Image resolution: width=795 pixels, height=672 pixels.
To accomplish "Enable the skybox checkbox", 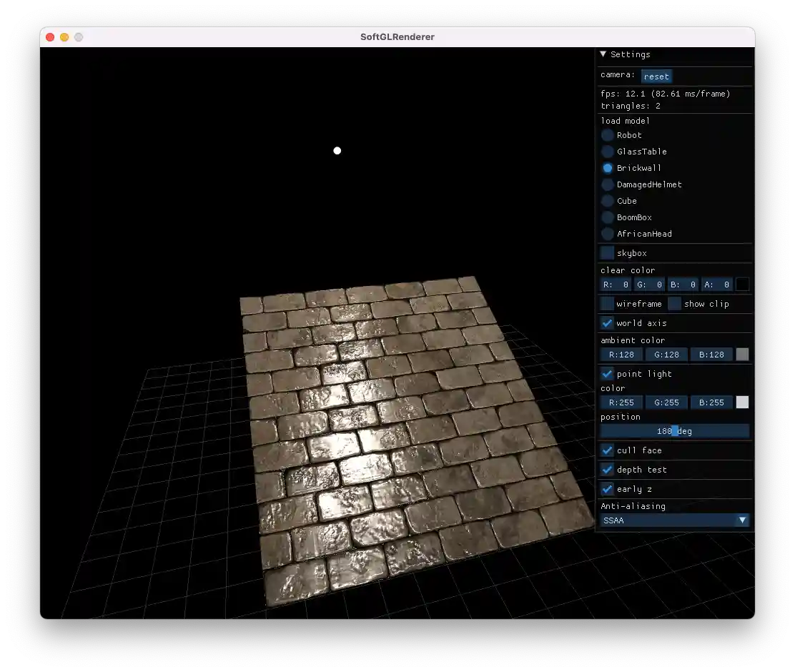I will 607,253.
